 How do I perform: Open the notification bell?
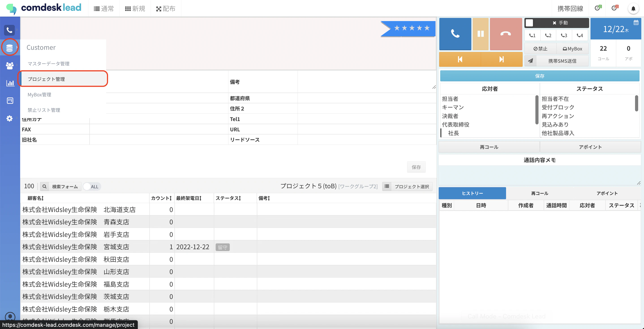tap(633, 9)
